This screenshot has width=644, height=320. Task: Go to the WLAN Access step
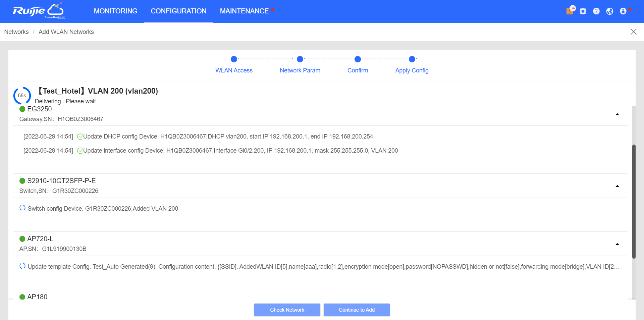pos(234,70)
